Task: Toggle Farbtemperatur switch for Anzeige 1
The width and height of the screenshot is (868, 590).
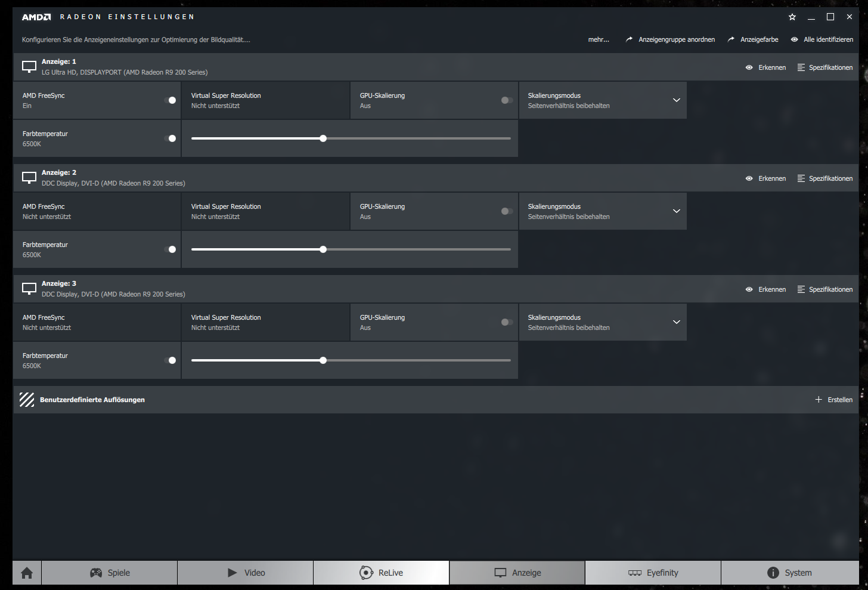Action: click(x=170, y=138)
